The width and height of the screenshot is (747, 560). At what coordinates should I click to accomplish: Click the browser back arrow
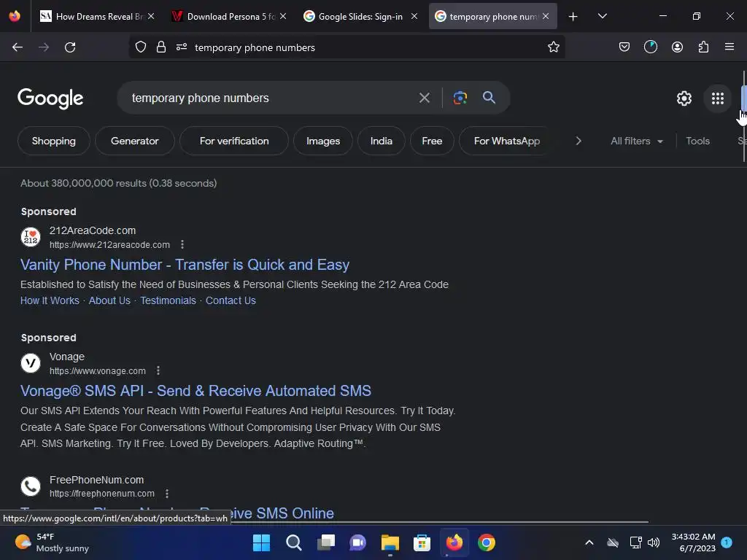pos(18,47)
